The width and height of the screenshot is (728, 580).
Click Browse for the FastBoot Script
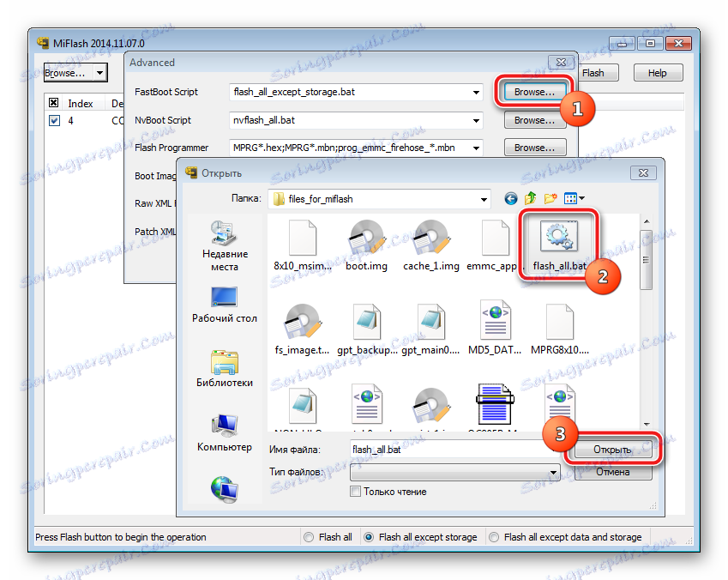[x=534, y=92]
